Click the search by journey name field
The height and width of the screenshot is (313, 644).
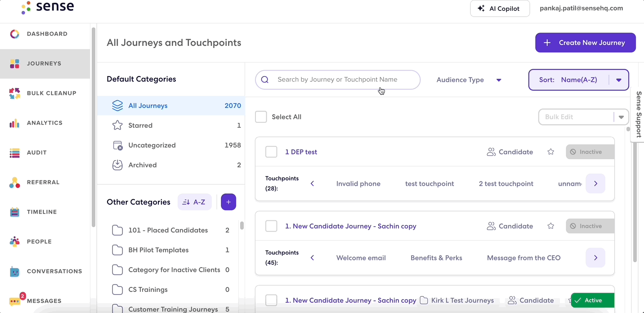click(x=338, y=80)
